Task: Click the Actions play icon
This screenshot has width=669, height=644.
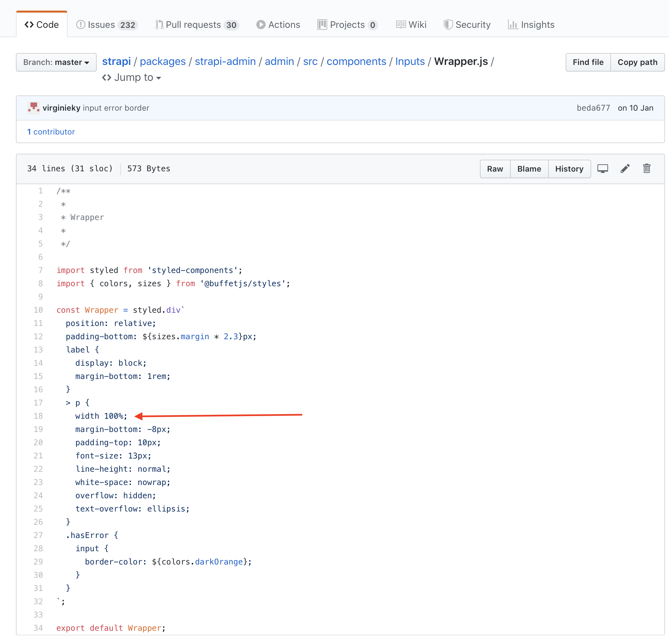Action: pyautogui.click(x=261, y=24)
